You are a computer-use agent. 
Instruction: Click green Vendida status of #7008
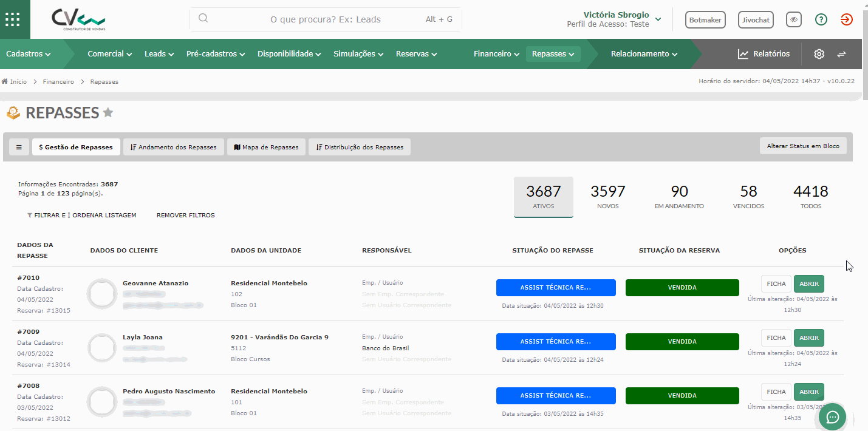[x=682, y=396]
